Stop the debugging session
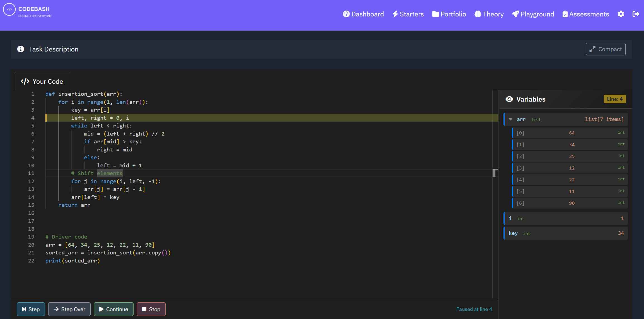This screenshot has width=644, height=319. (151, 309)
